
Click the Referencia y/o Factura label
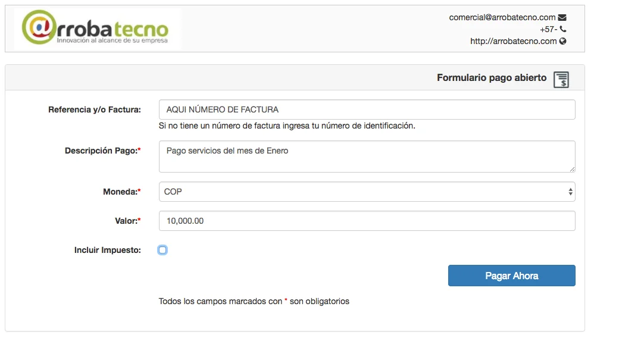coord(94,110)
